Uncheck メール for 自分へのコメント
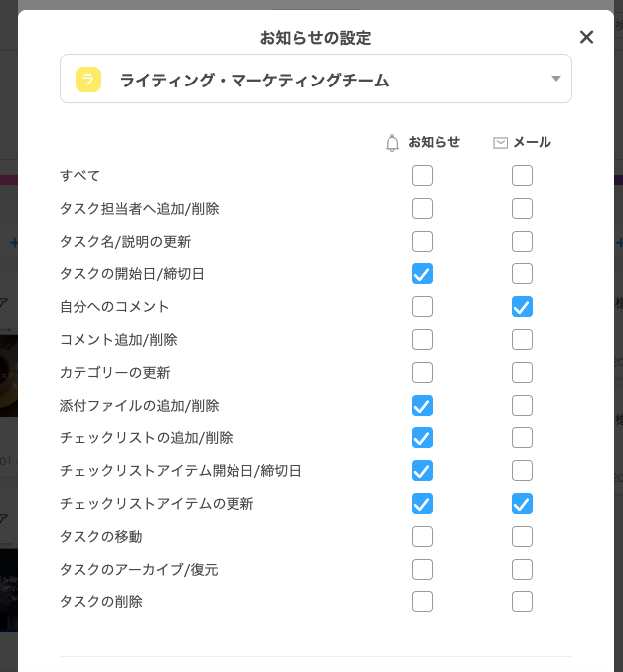Viewport: 623px width, 672px height. pyautogui.click(x=522, y=307)
